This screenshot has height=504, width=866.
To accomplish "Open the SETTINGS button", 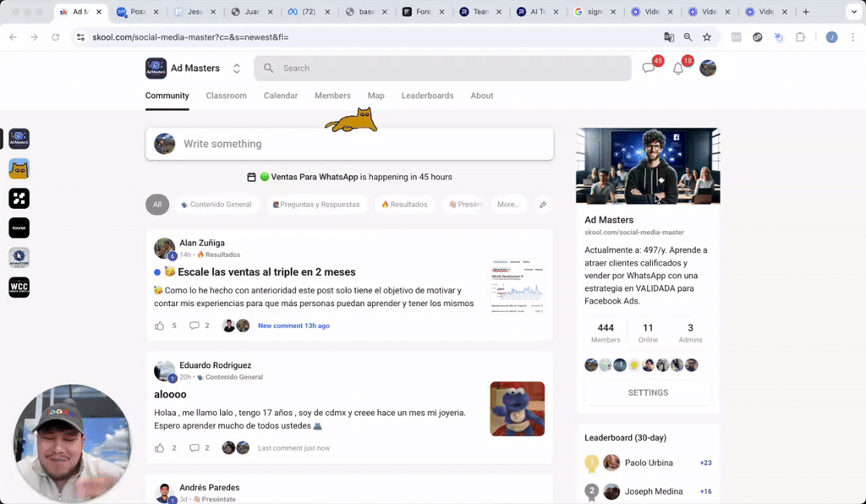I will point(648,392).
